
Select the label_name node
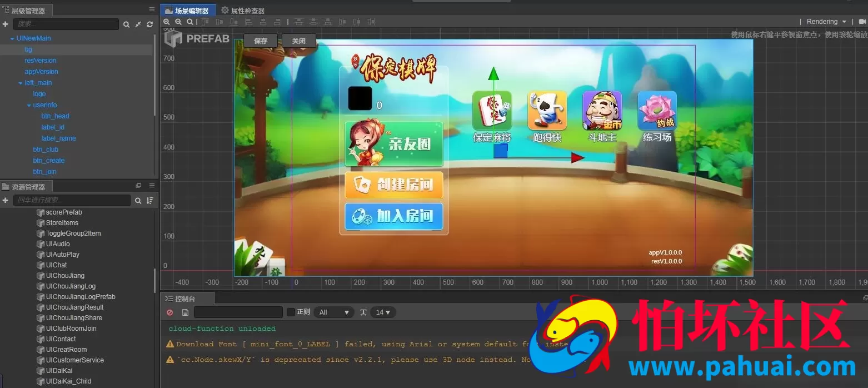coord(58,138)
